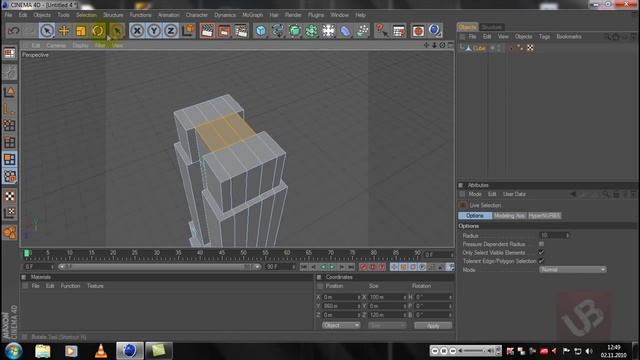Select the Move tool
The image size is (640, 360).
click(x=64, y=31)
